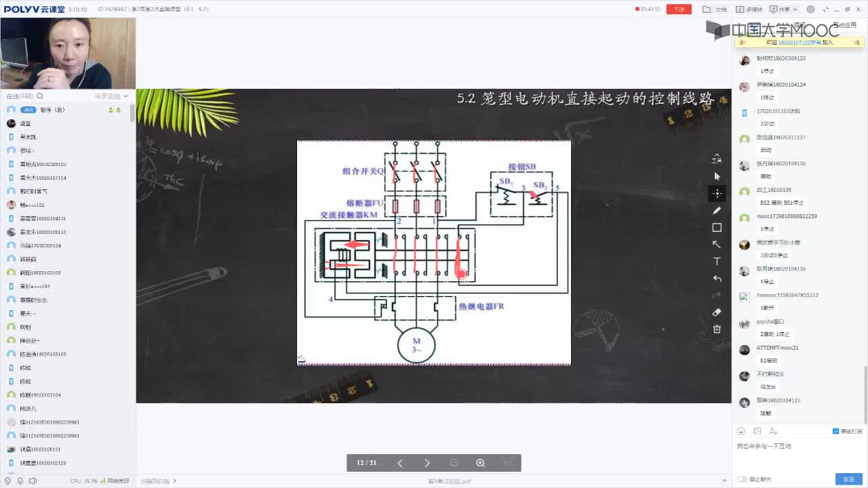Viewport: 868px width, 488px height.
Task: Click the file name 第5章讨论区.pdf
Action: point(449,481)
